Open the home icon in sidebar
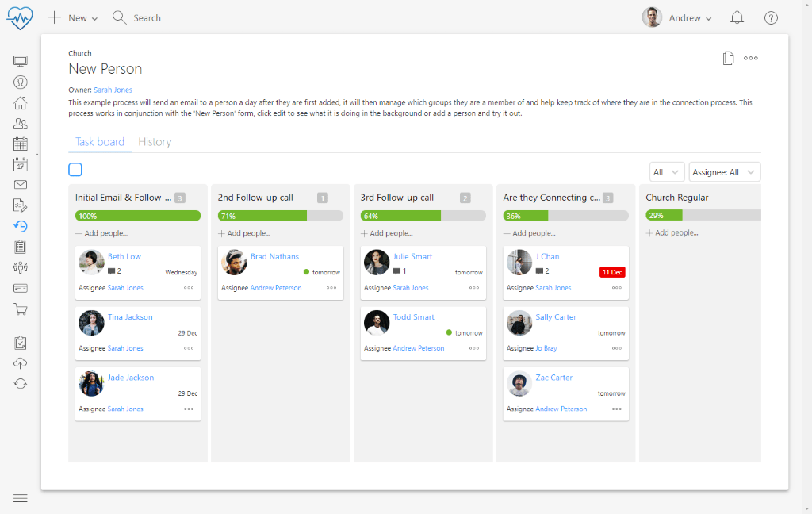This screenshot has width=812, height=514. click(21, 102)
